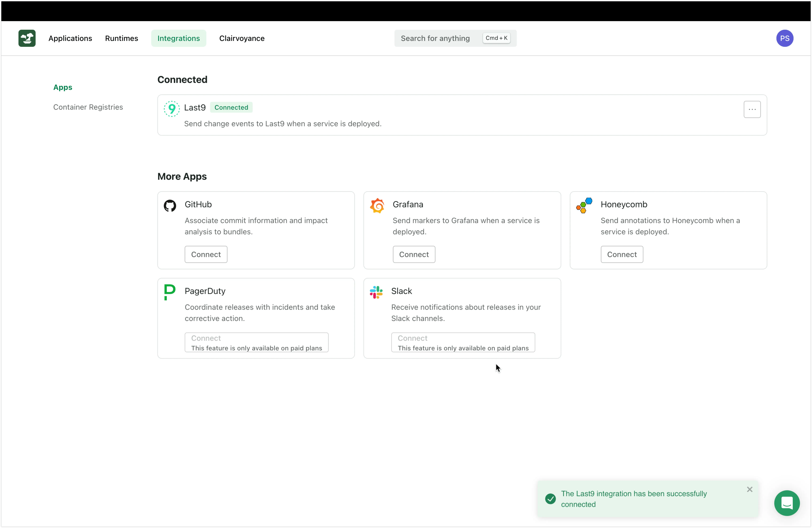Connect the Grafana integration
This screenshot has width=812, height=528.
(x=414, y=255)
